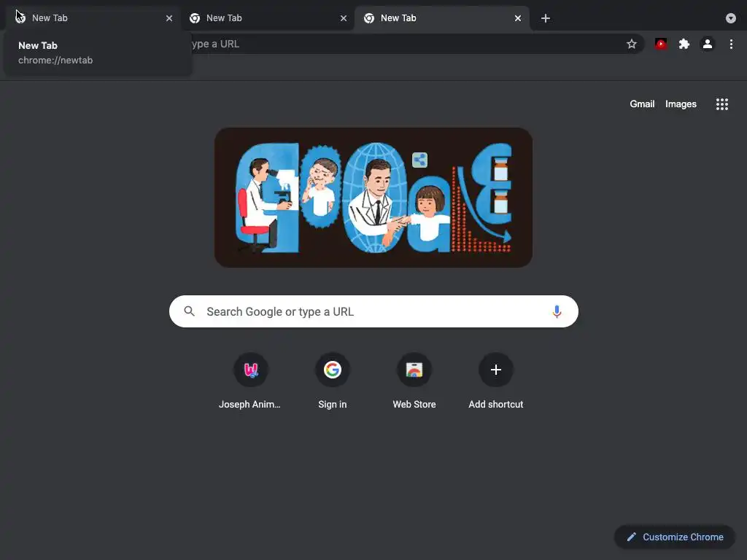This screenshot has width=747, height=560.
Task: Close the first New Tab
Action: tap(169, 18)
